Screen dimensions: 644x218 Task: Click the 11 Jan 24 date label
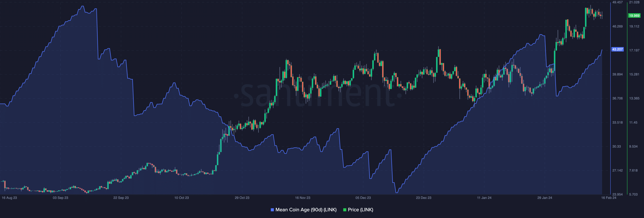click(x=484, y=198)
